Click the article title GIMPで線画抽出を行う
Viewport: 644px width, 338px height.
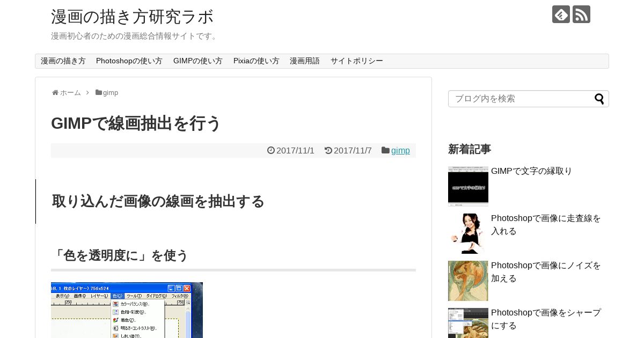pos(136,123)
